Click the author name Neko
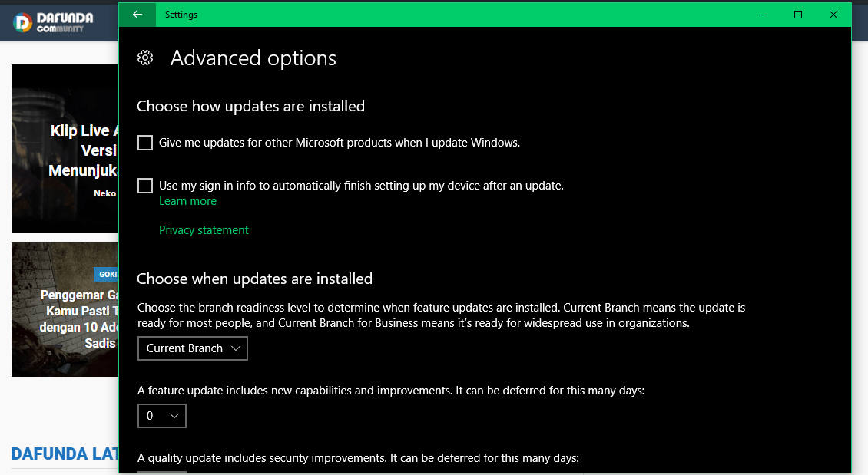 click(105, 193)
